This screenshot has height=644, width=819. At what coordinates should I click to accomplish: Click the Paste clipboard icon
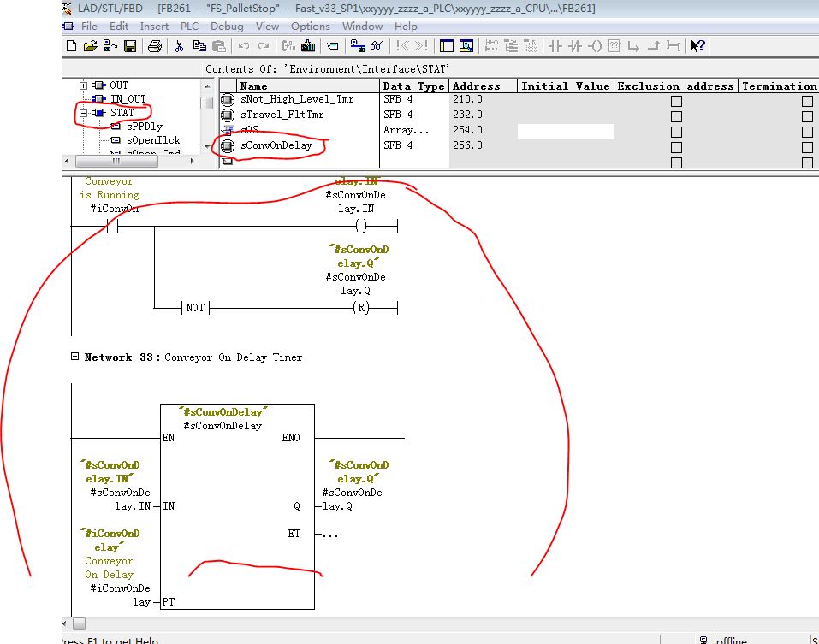tap(219, 46)
